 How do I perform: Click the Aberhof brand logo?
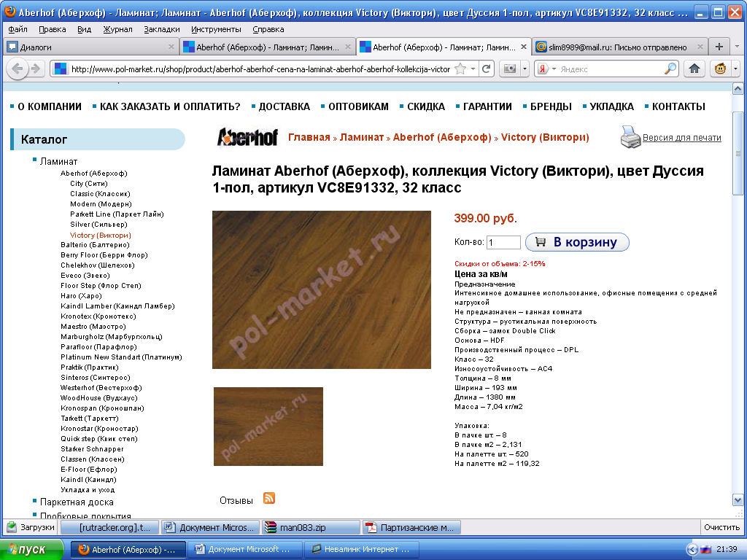click(247, 137)
